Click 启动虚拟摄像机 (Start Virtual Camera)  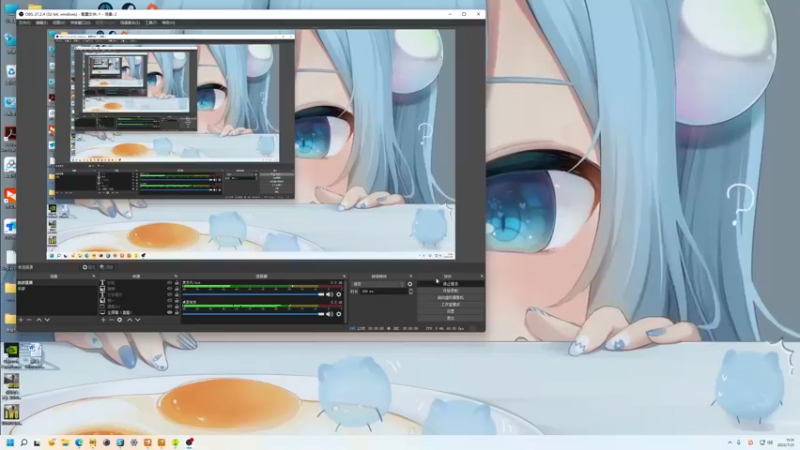pyautogui.click(x=451, y=297)
